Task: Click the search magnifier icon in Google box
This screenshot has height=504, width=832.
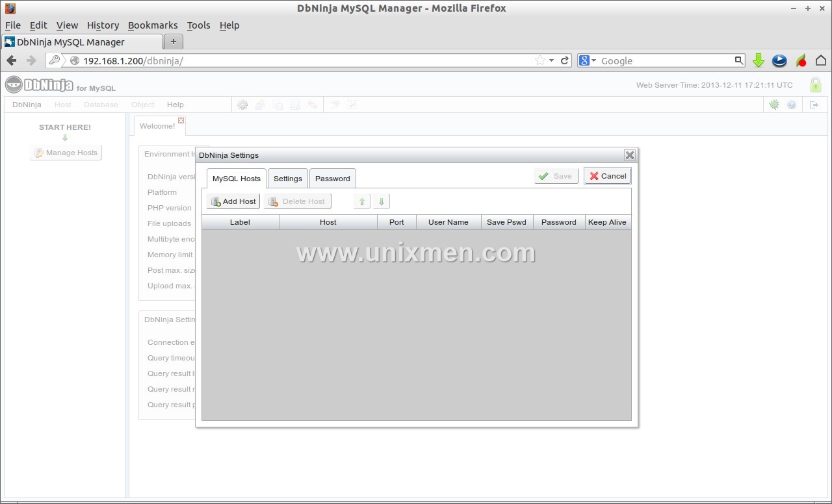Action: coord(738,60)
